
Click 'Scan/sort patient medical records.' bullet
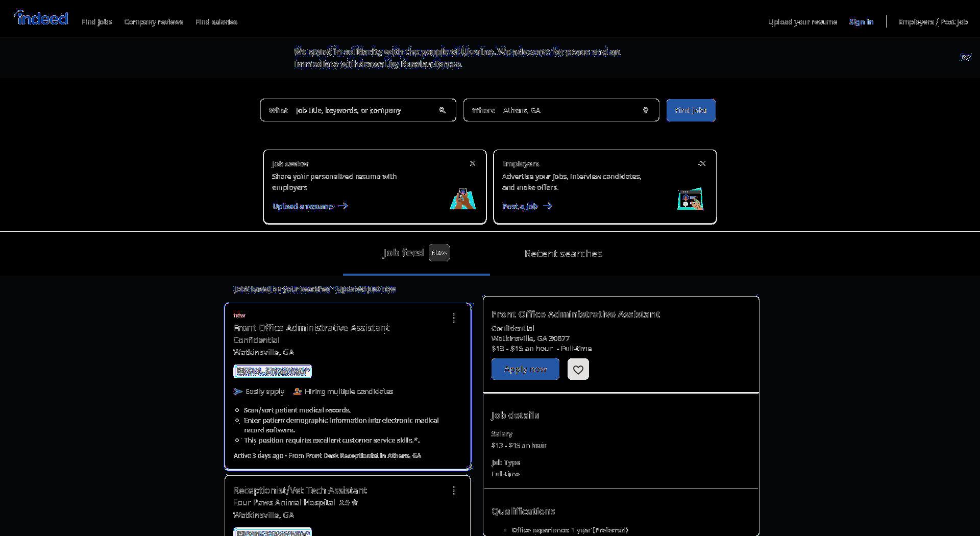[x=297, y=410]
